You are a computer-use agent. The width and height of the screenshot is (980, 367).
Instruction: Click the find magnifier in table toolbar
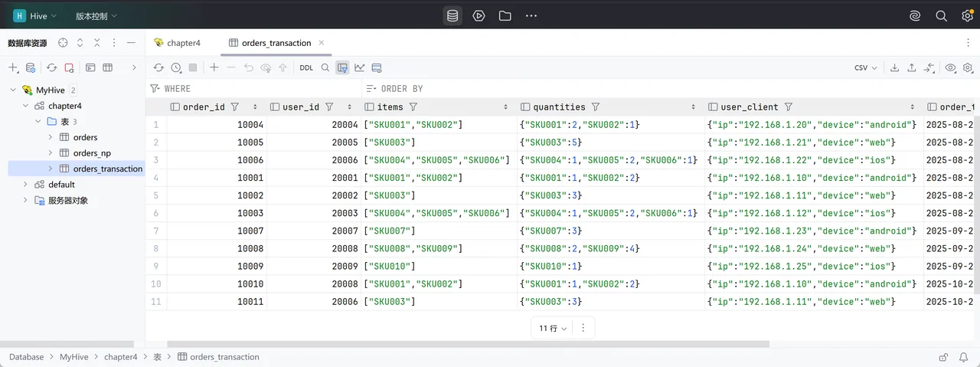click(x=325, y=67)
